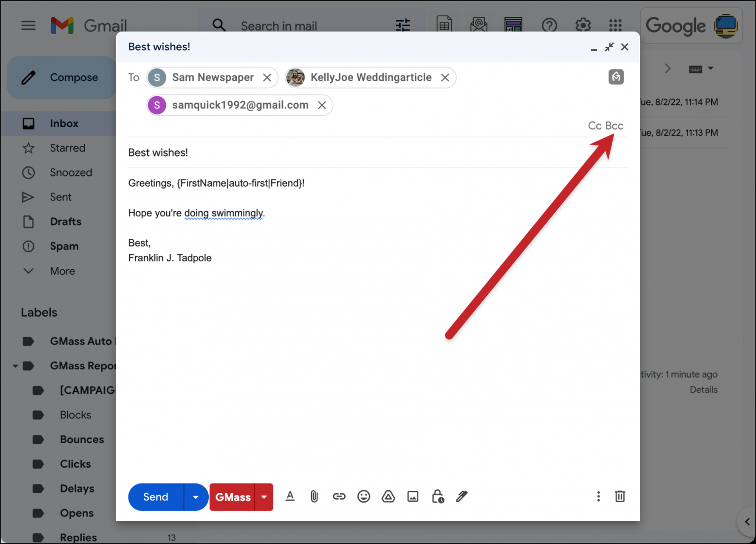Insert a photo into the email
The width and height of the screenshot is (756, 544).
[413, 496]
